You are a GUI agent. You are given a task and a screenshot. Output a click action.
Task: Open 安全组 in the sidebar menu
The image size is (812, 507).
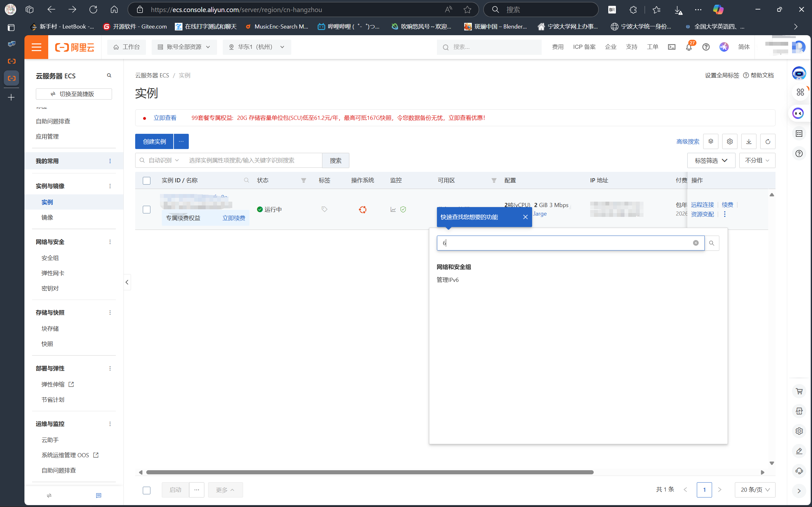50,258
